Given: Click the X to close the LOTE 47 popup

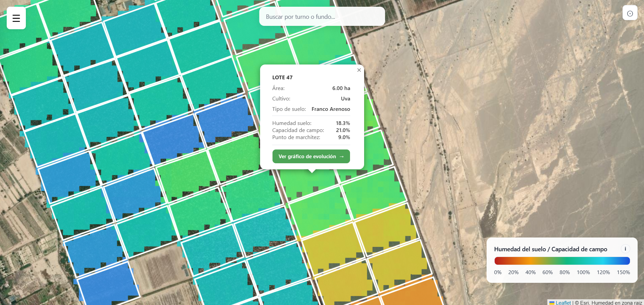Looking at the screenshot, I should (x=359, y=70).
